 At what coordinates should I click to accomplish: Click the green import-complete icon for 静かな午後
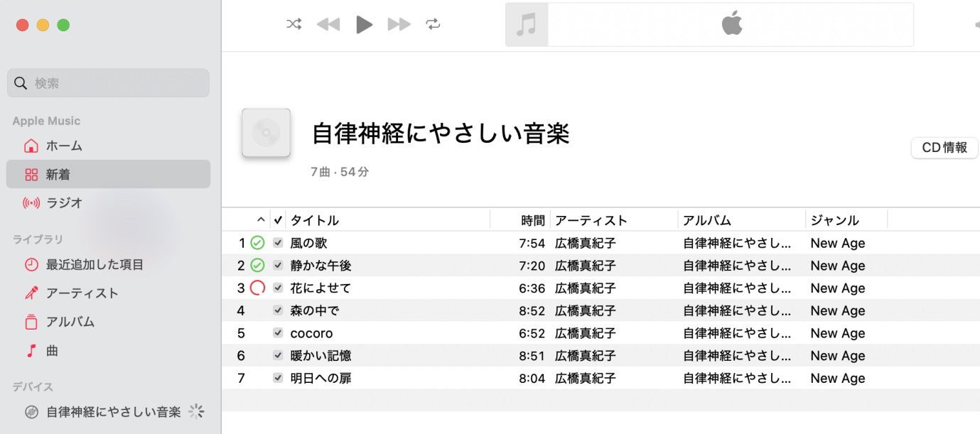(257, 266)
